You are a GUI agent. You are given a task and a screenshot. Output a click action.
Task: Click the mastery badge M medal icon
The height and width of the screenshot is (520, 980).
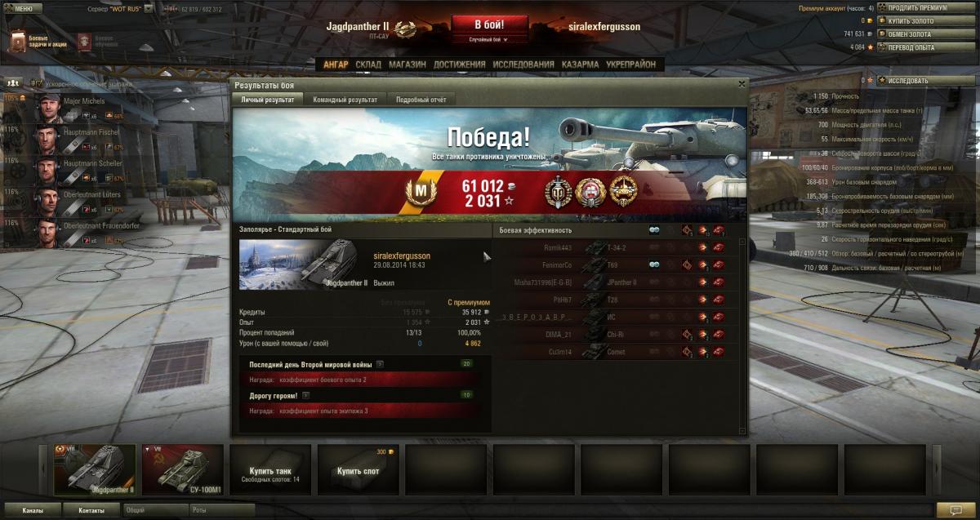[x=417, y=191]
